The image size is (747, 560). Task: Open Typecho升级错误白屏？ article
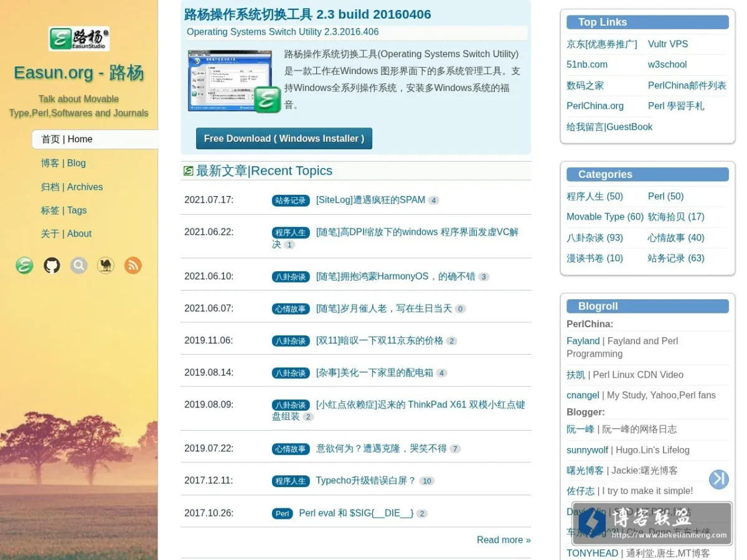(365, 480)
